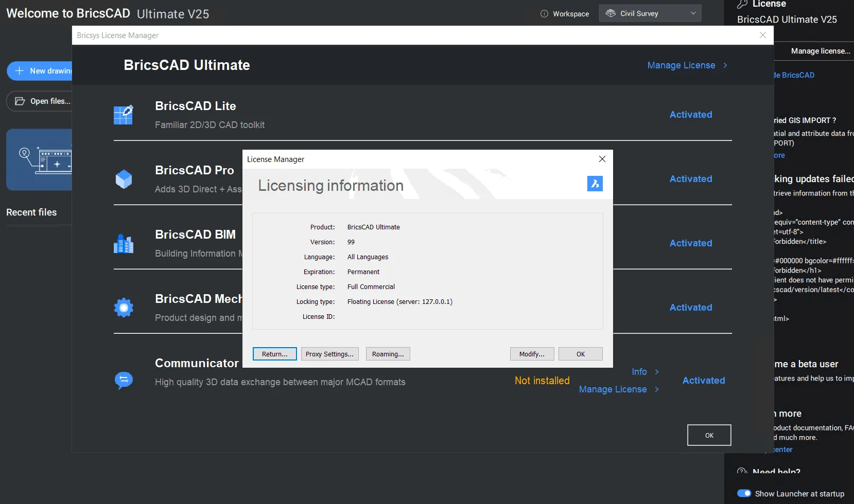This screenshot has width=854, height=504.
Task: Click the BricsCAD Ultimate product value
Action: pyautogui.click(x=374, y=227)
